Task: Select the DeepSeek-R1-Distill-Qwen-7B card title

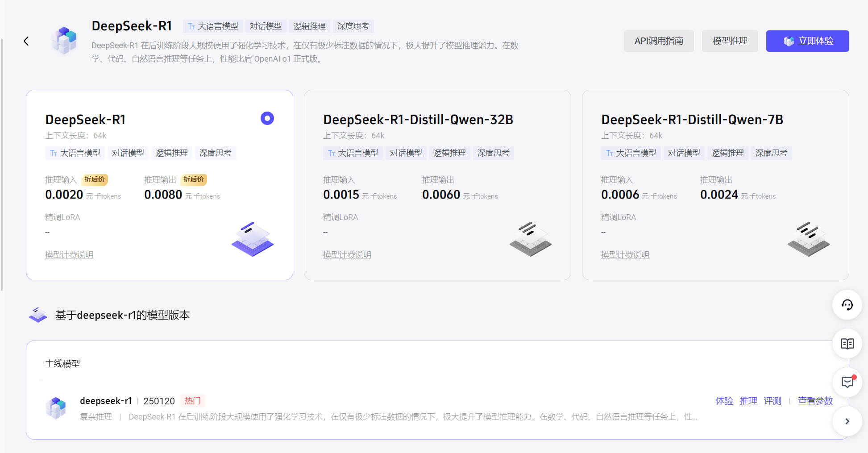Action: (692, 120)
